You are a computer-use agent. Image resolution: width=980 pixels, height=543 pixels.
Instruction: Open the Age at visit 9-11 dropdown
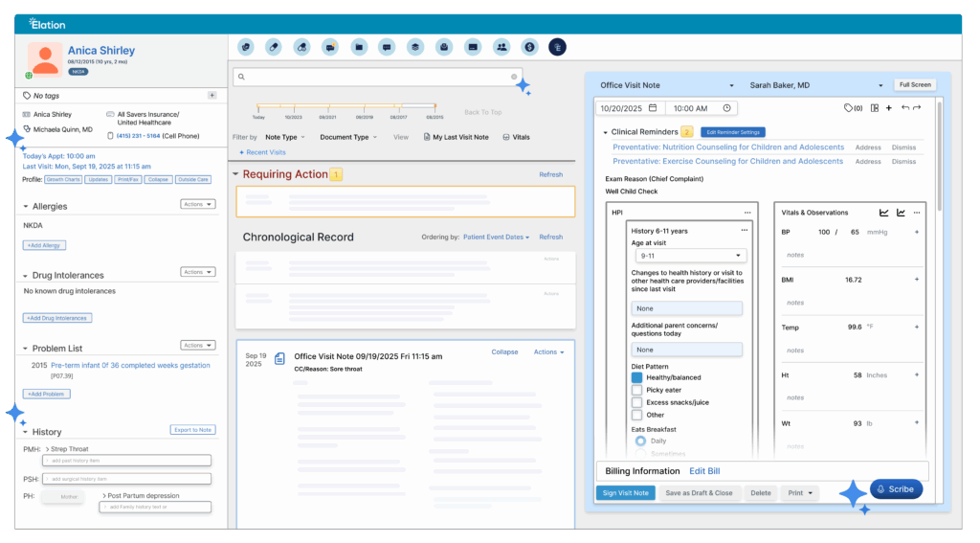coord(688,256)
